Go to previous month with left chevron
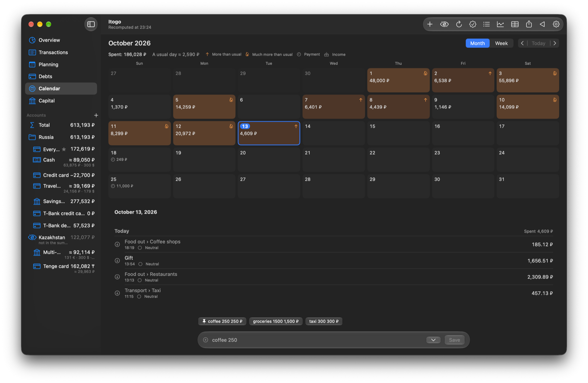This screenshot has height=383, width=588. coord(522,43)
